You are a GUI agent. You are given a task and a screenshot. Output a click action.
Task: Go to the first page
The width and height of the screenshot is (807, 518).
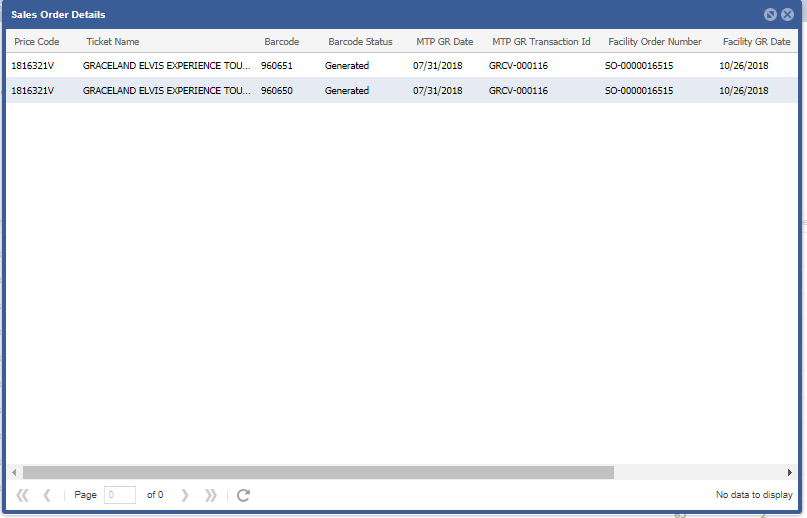point(22,495)
